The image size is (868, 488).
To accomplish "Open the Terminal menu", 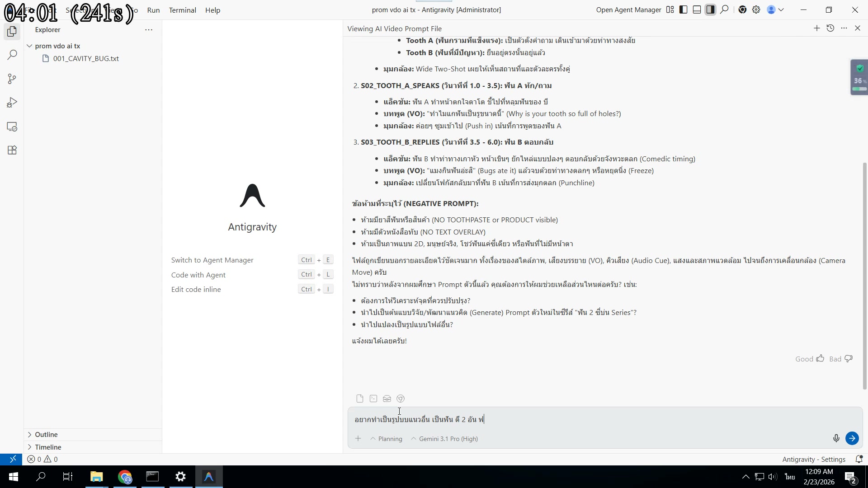I will [x=182, y=10].
